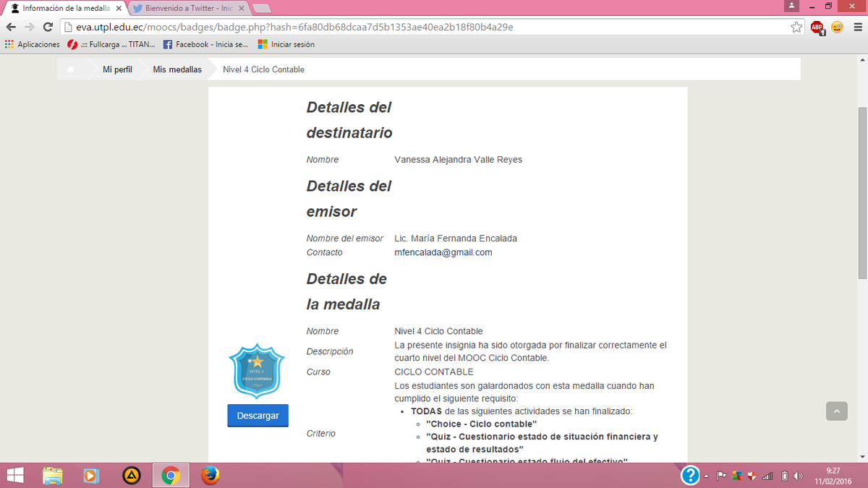Click the email mfencalada@gmail.com
The image size is (868, 488).
coord(443,252)
